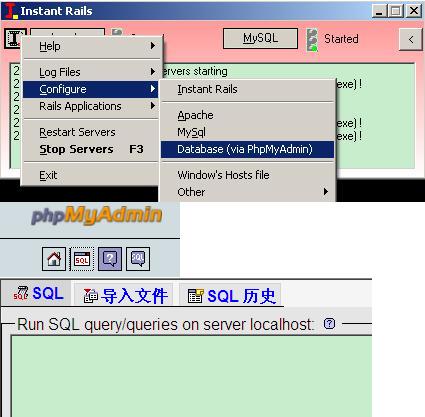
Task: Click inside the SQL query text area
Action: tap(192, 376)
